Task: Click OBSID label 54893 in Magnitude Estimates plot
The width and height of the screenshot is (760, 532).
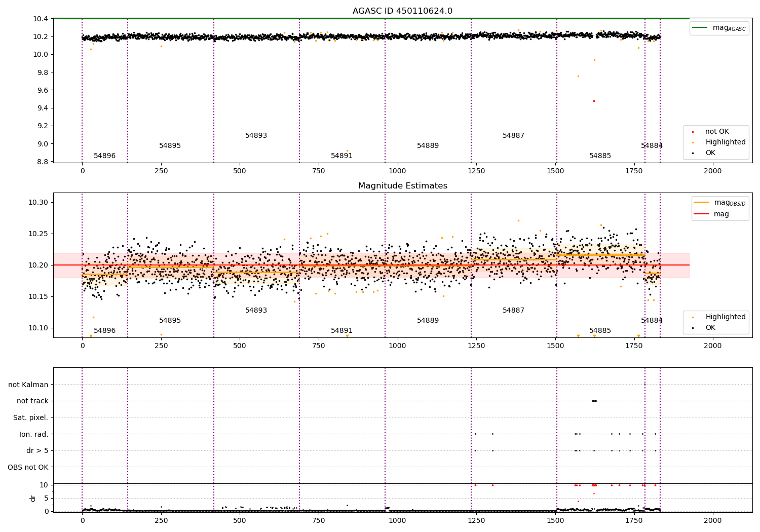Action: [256, 311]
